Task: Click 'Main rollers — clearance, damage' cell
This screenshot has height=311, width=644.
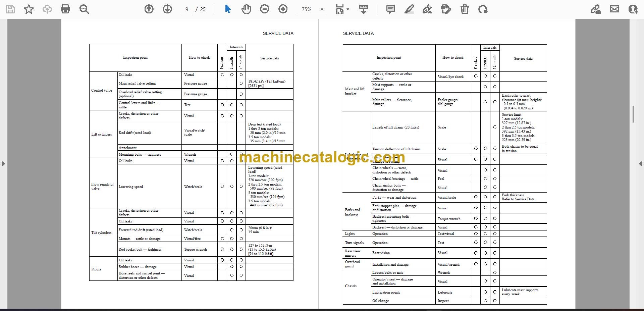Action: [x=403, y=102]
